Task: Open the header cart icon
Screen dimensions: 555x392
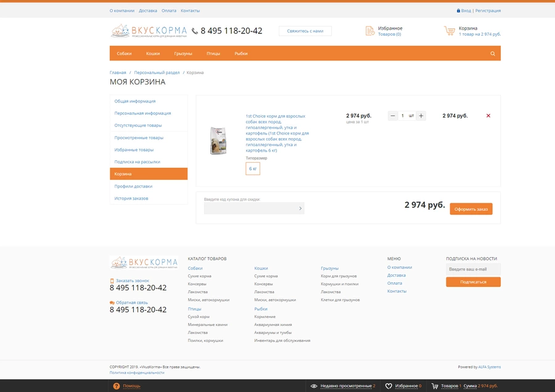Action: click(x=450, y=31)
